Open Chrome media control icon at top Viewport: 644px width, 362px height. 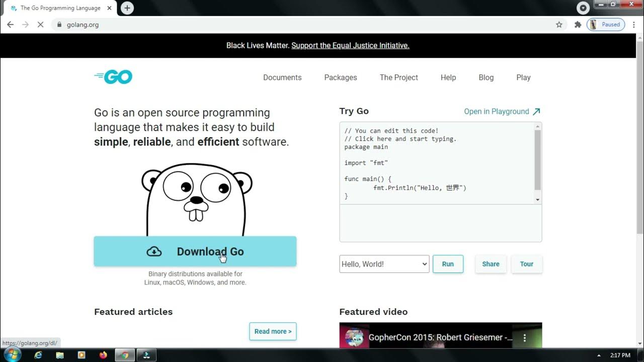tap(583, 8)
